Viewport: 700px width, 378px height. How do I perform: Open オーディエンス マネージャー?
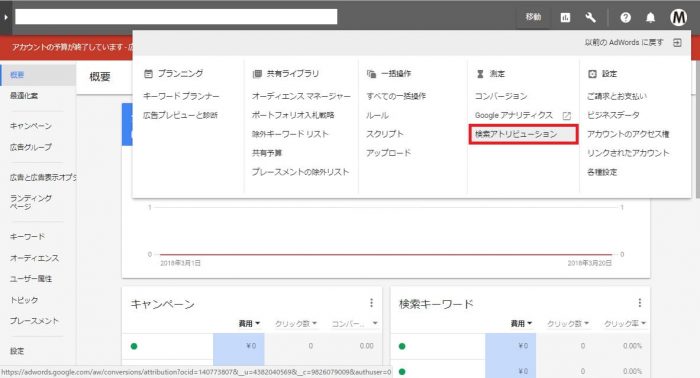pyautogui.click(x=301, y=96)
